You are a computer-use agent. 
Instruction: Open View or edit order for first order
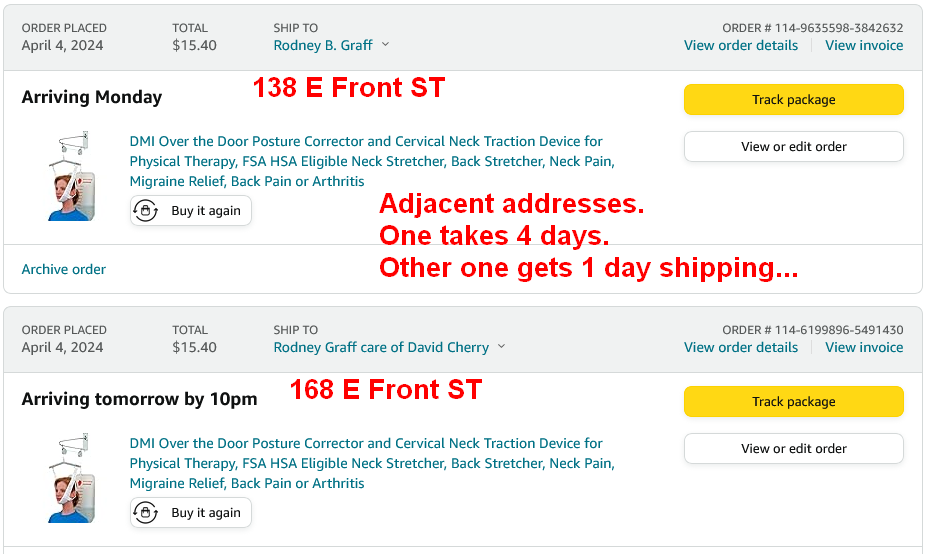pos(793,146)
